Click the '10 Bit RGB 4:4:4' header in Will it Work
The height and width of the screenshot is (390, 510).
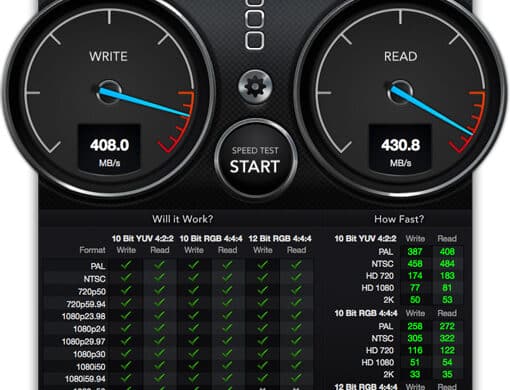(211, 239)
